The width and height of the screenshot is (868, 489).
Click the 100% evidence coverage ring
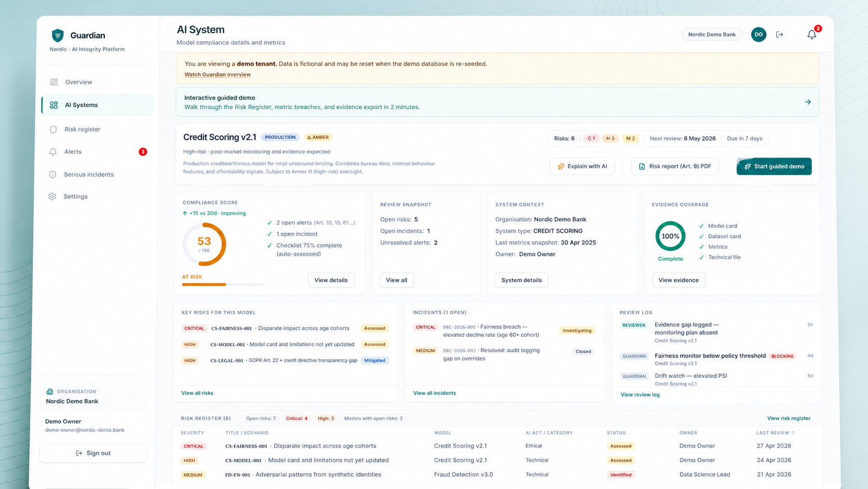click(x=670, y=236)
